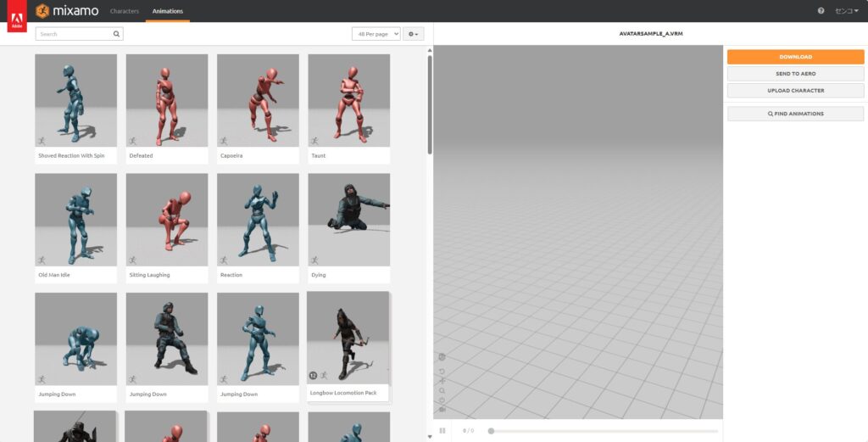Viewport: 868px width, 442px height.
Task: Select the Animations tab
Action: [x=167, y=11]
